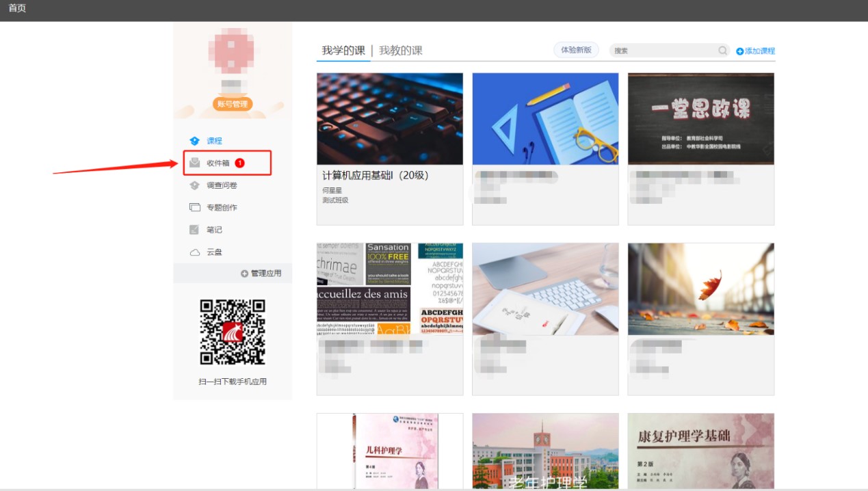
Task: Click the 调查问卷 survey icon
Action: (195, 185)
